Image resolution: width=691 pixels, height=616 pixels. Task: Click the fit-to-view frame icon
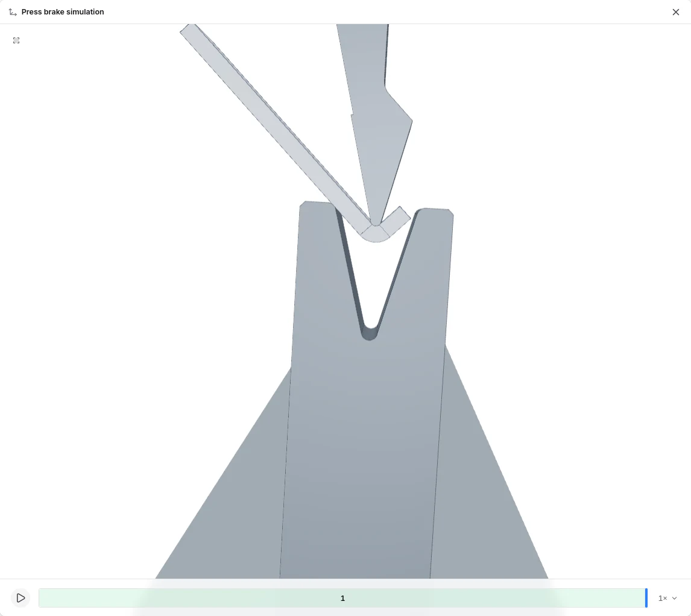[16, 40]
